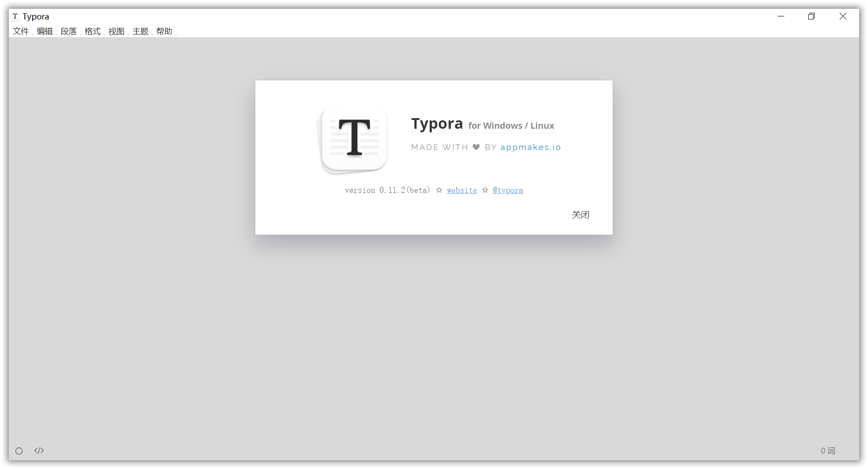Viewport: 868px width, 469px height.
Task: Open the 编辑 menu
Action: coord(45,31)
